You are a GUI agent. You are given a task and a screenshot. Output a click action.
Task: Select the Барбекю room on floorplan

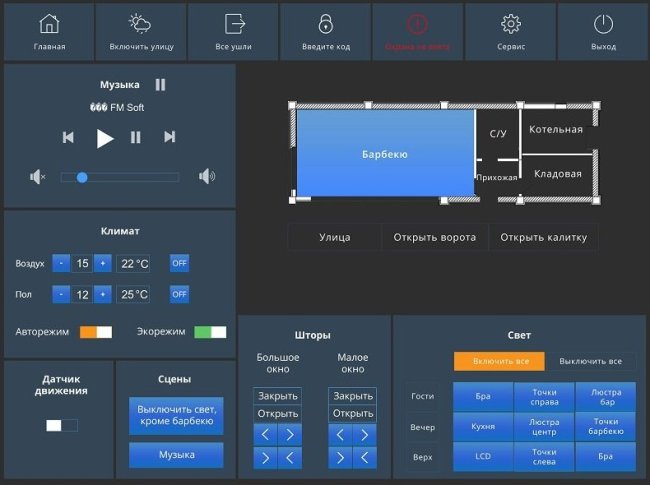click(x=385, y=154)
